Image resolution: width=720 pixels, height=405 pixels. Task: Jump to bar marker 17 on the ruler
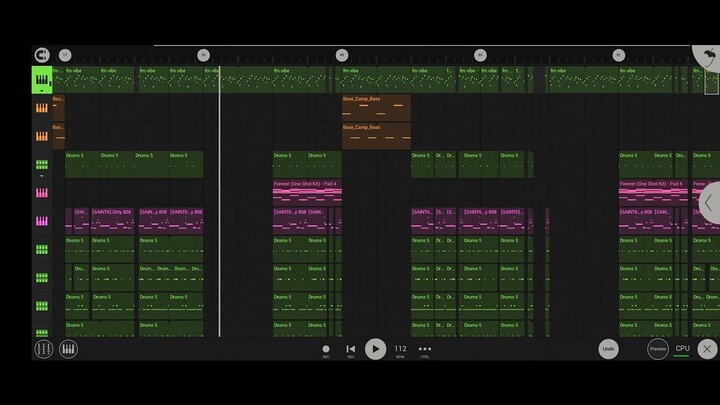tap(65, 55)
